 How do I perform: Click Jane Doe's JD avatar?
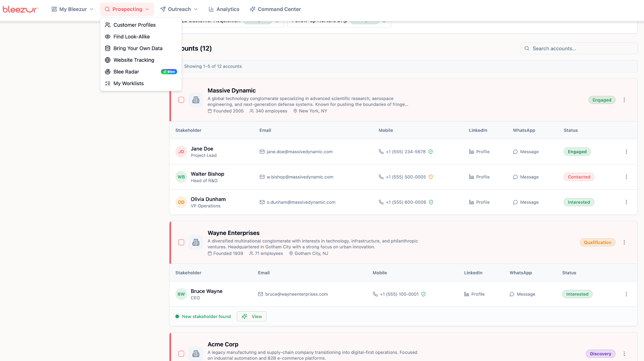(181, 152)
